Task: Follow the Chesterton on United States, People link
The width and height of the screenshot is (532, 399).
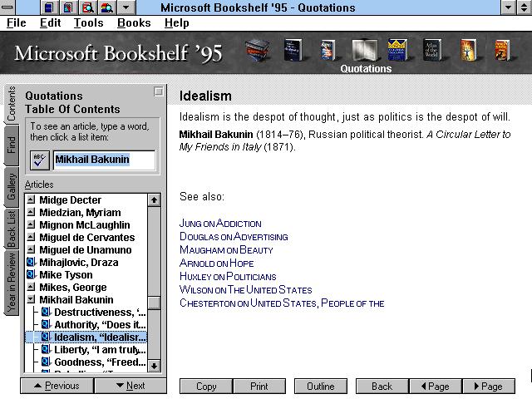Action: tap(282, 303)
